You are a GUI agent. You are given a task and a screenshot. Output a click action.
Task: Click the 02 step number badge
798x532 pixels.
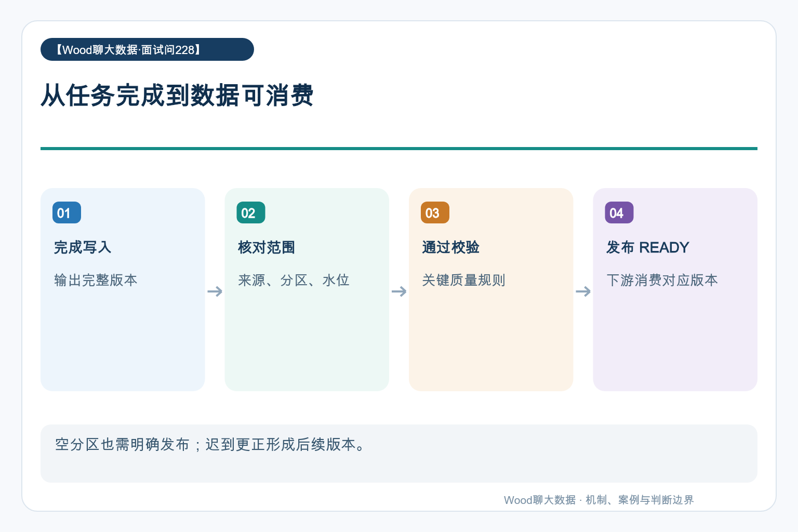pyautogui.click(x=251, y=212)
